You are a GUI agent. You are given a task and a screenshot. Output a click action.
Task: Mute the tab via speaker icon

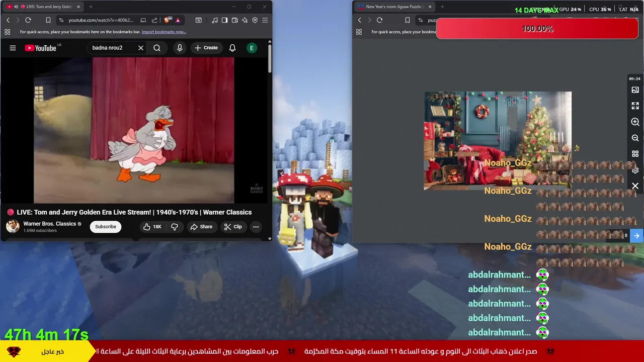coord(16,7)
